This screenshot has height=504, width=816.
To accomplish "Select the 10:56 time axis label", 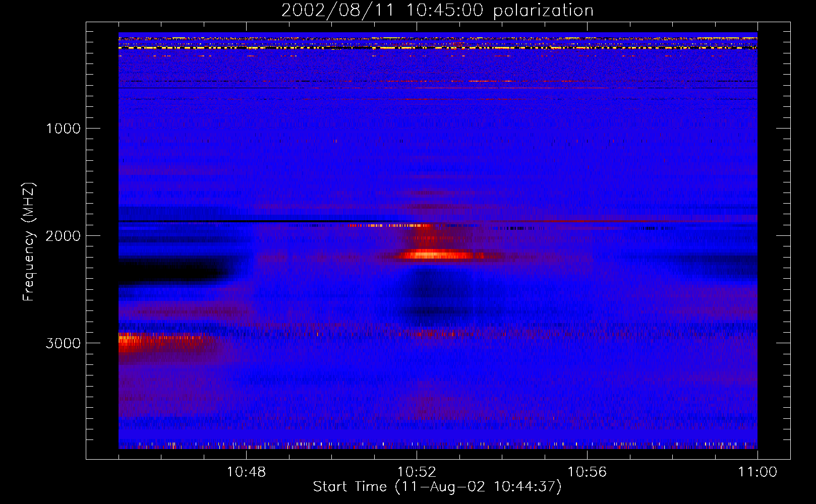I will click(x=587, y=472).
